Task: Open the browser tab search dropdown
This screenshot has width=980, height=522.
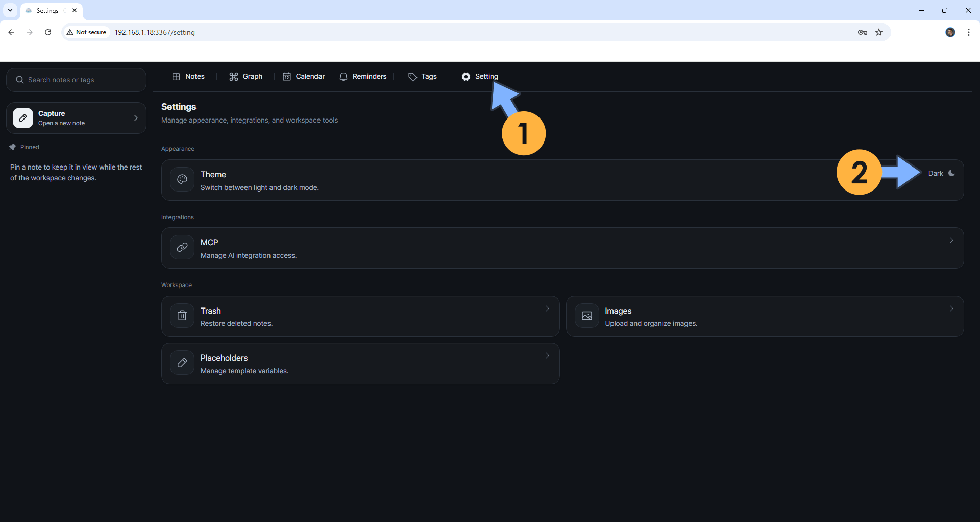Action: point(10,10)
